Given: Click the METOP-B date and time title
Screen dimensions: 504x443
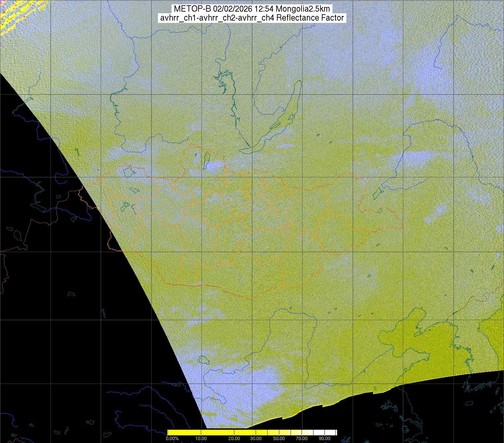Looking at the screenshot, I should (252, 9).
